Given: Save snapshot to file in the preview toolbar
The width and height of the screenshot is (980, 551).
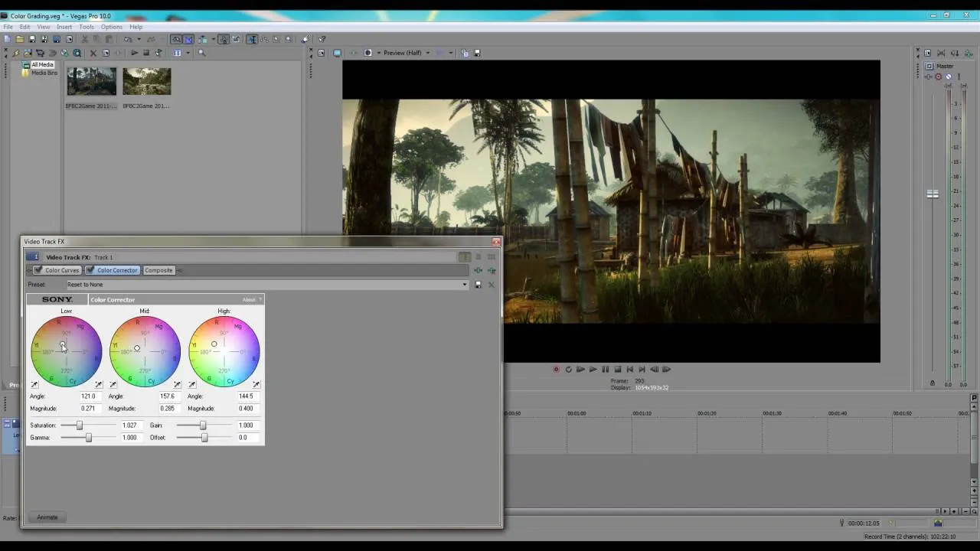Looking at the screenshot, I should 477,53.
